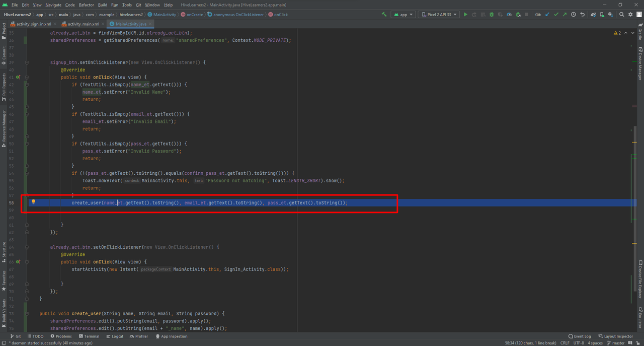
Task: Open SDK Manager icon in toolbar
Action: tap(611, 15)
